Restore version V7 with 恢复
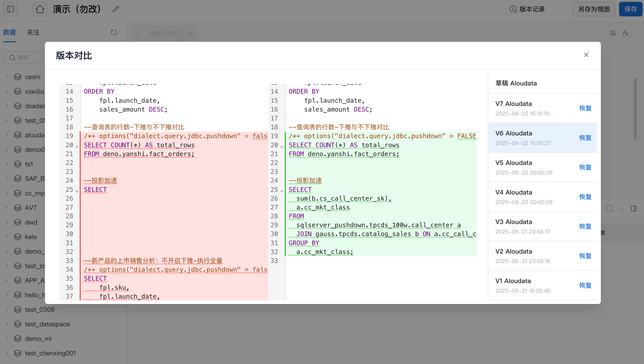 click(585, 108)
